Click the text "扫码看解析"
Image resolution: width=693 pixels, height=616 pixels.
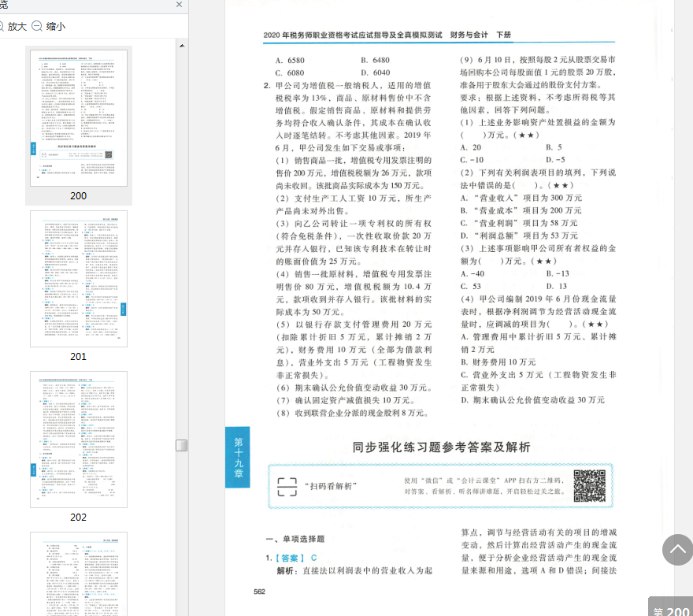click(x=331, y=486)
